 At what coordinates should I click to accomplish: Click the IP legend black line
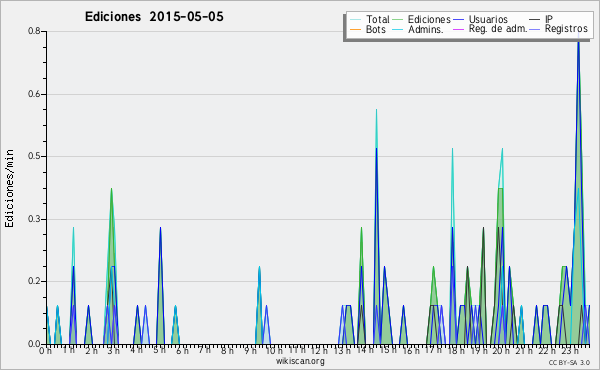click(535, 20)
